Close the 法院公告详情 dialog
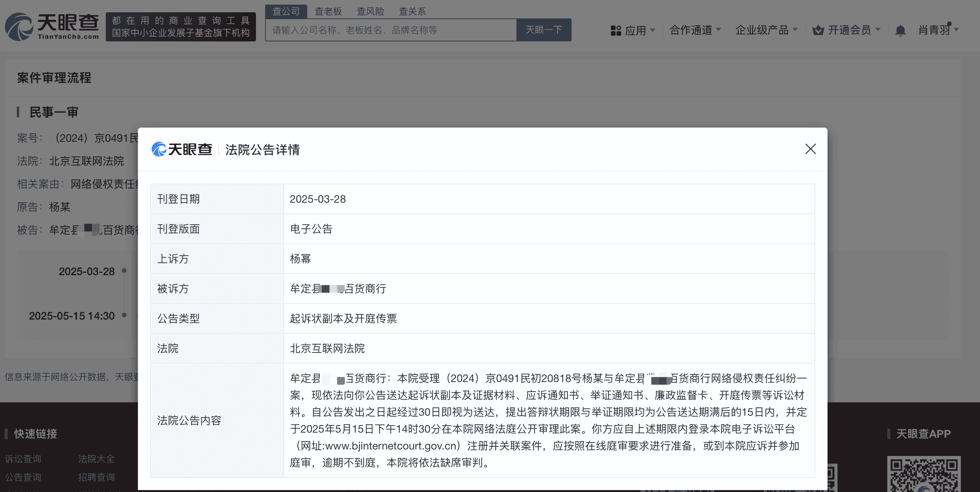 point(810,149)
